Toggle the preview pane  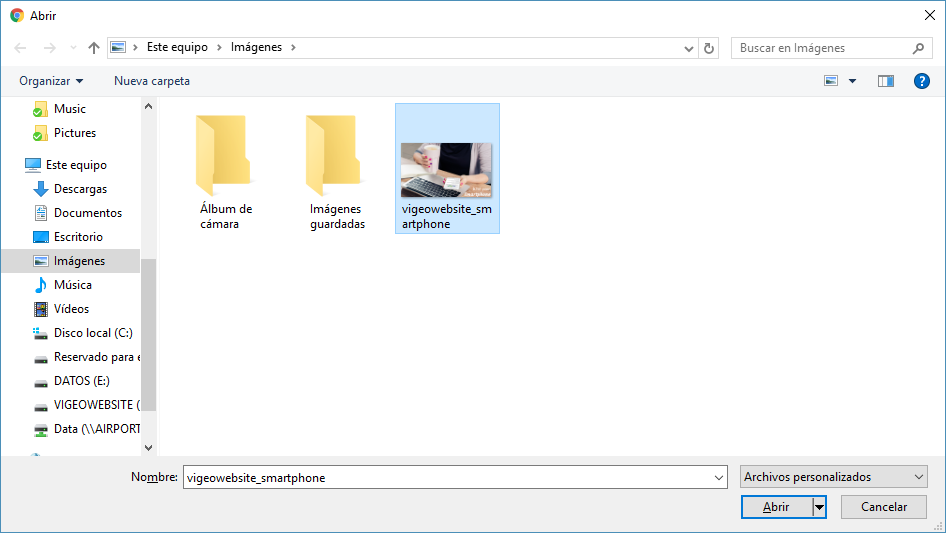pyautogui.click(x=886, y=81)
